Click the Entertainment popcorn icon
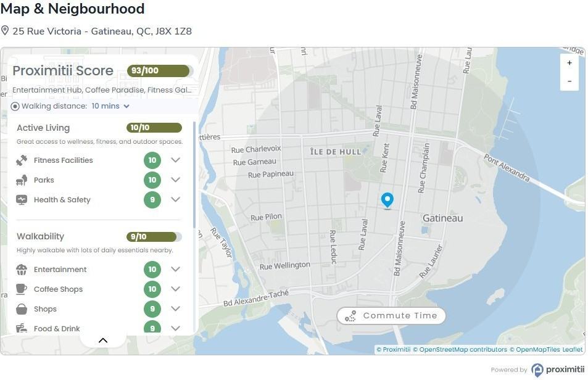This screenshot has height=380, width=588. (x=22, y=270)
